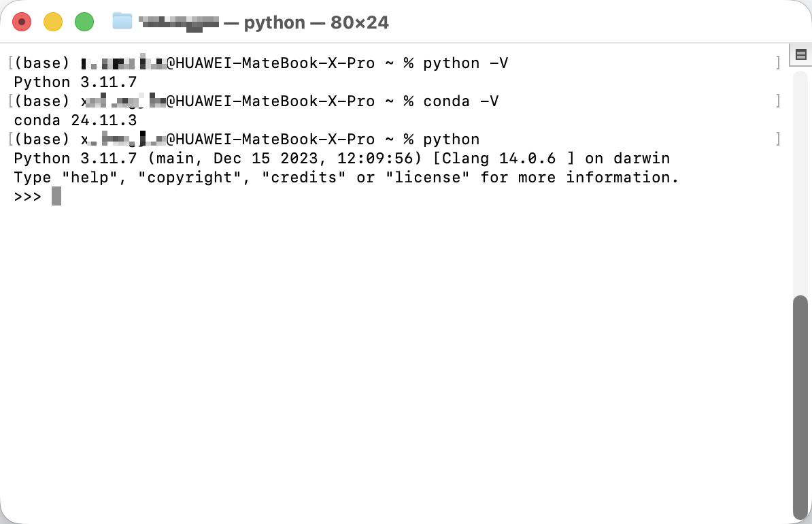Click the block cursor after >>> prompt
This screenshot has height=524, width=812.
point(56,197)
